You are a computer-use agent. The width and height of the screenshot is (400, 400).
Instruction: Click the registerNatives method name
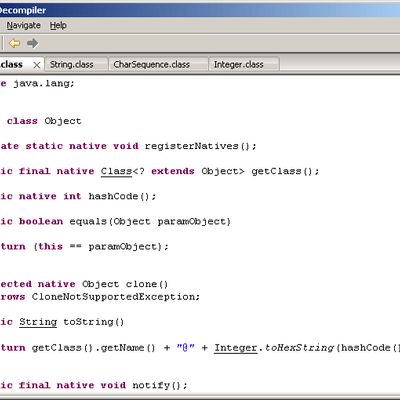pos(192,146)
